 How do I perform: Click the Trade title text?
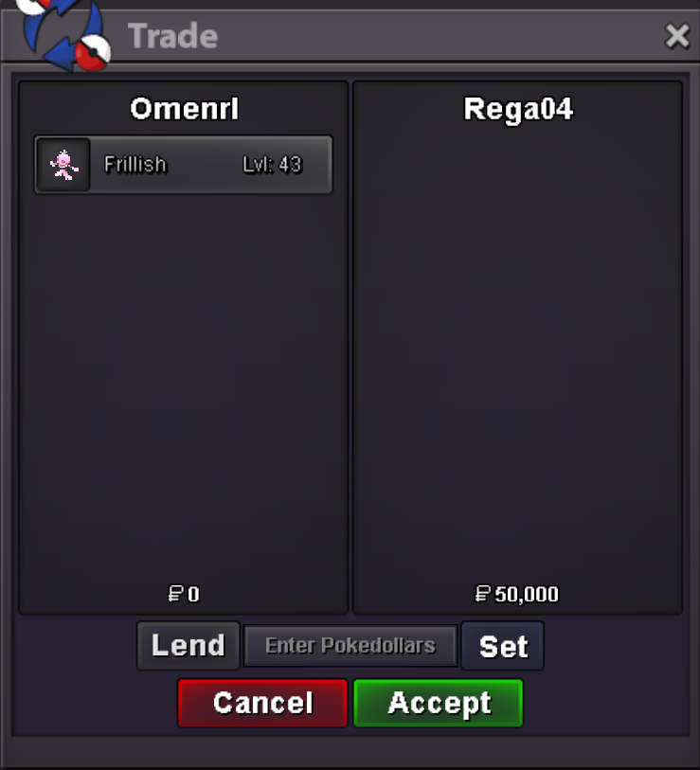(x=173, y=36)
